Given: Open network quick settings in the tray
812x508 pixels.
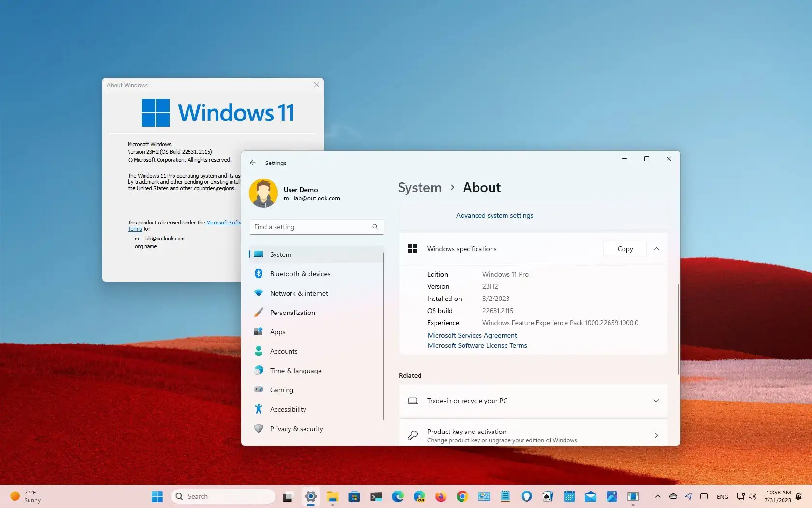Looking at the screenshot, I should pos(740,496).
